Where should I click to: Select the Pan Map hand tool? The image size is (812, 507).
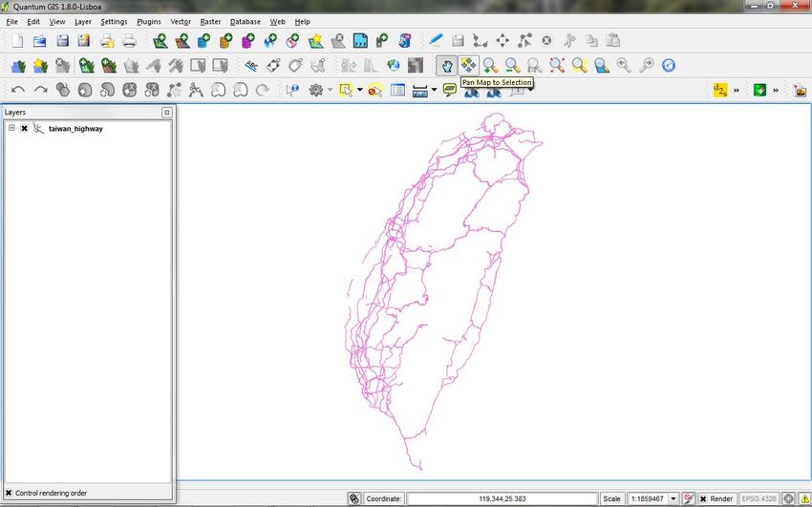(x=447, y=65)
